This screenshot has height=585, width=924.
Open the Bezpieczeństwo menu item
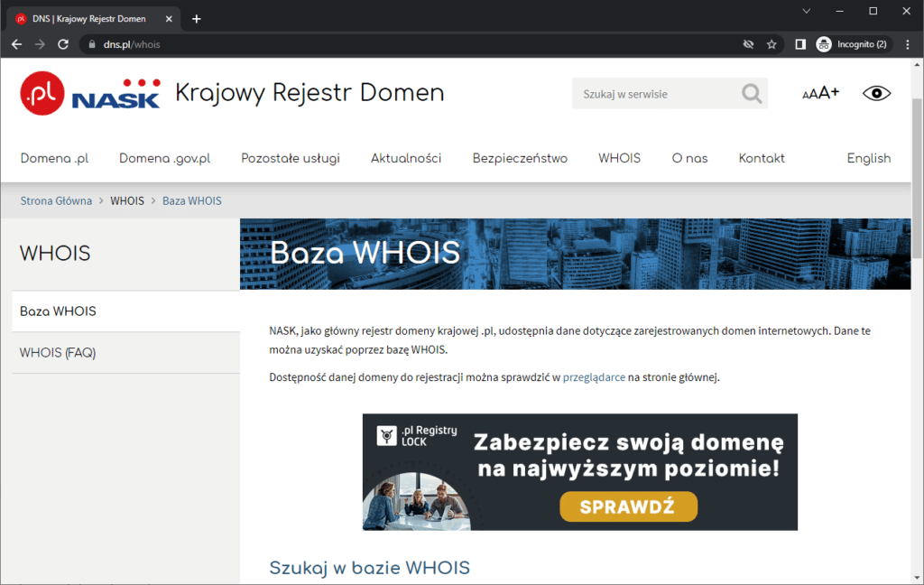pos(520,158)
